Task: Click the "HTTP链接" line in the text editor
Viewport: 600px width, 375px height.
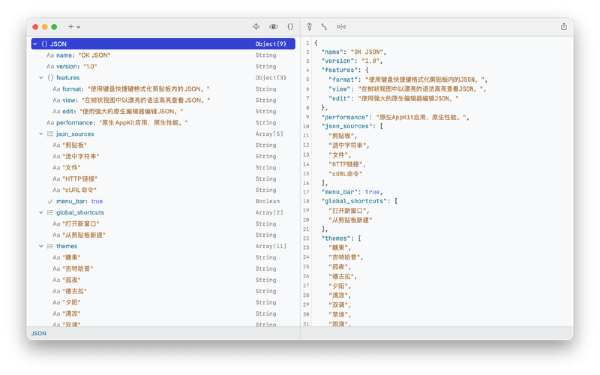Action: pyautogui.click(x=347, y=164)
